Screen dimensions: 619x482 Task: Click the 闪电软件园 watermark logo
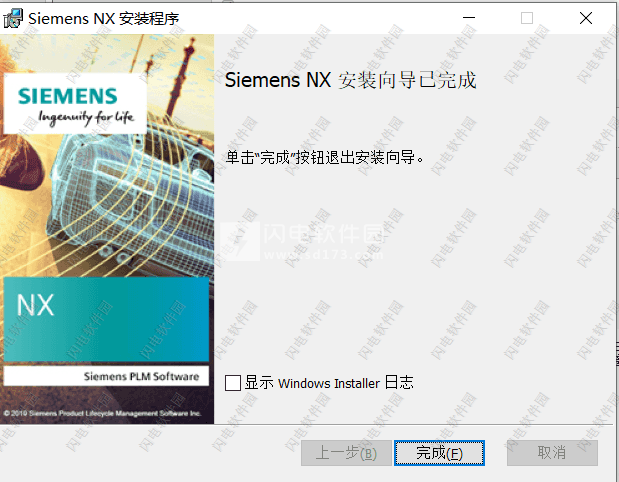pyautogui.click(x=302, y=242)
